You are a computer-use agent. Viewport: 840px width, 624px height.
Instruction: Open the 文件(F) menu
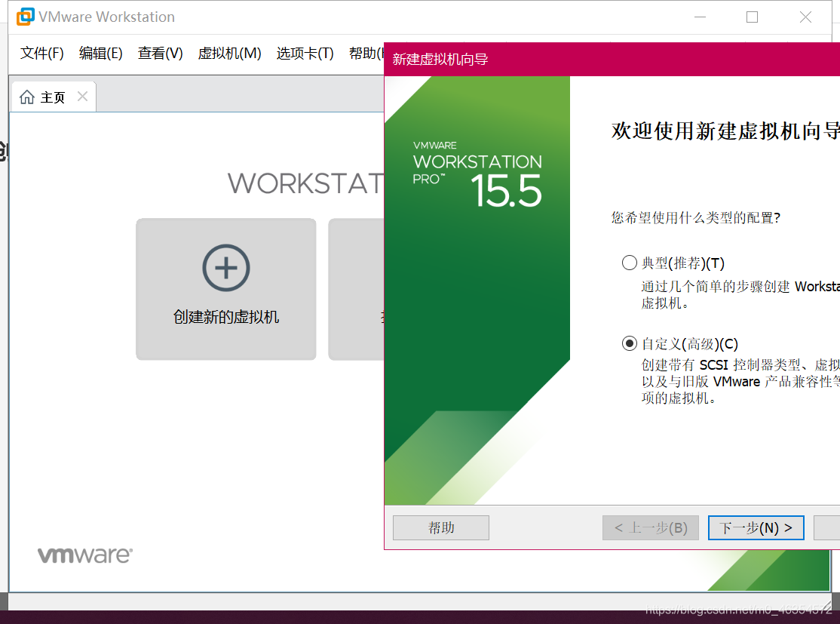(x=41, y=53)
